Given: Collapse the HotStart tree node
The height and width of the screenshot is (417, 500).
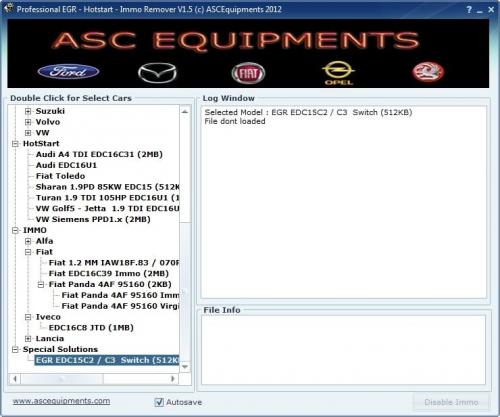Looking at the screenshot, I should coord(15,144).
